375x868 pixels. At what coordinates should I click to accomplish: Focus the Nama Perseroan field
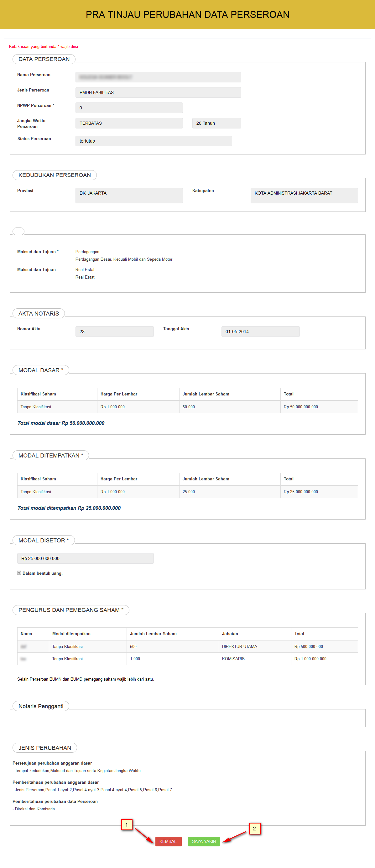pos(158,77)
